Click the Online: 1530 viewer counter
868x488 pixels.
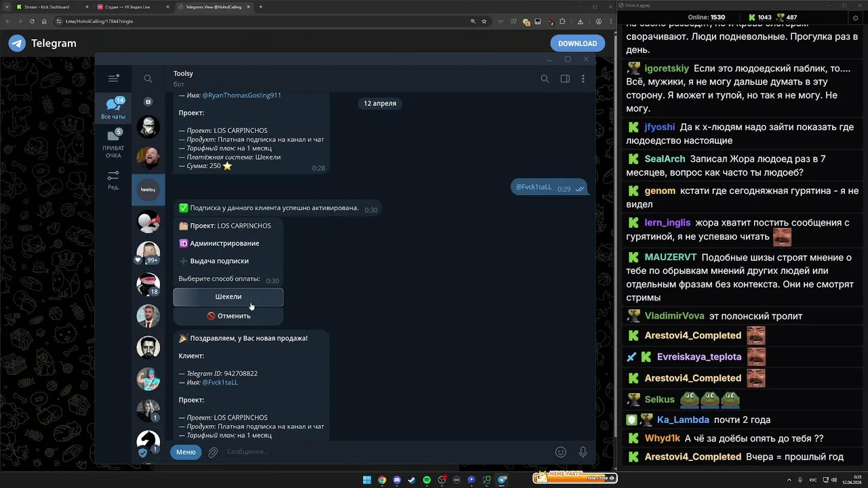(x=706, y=18)
